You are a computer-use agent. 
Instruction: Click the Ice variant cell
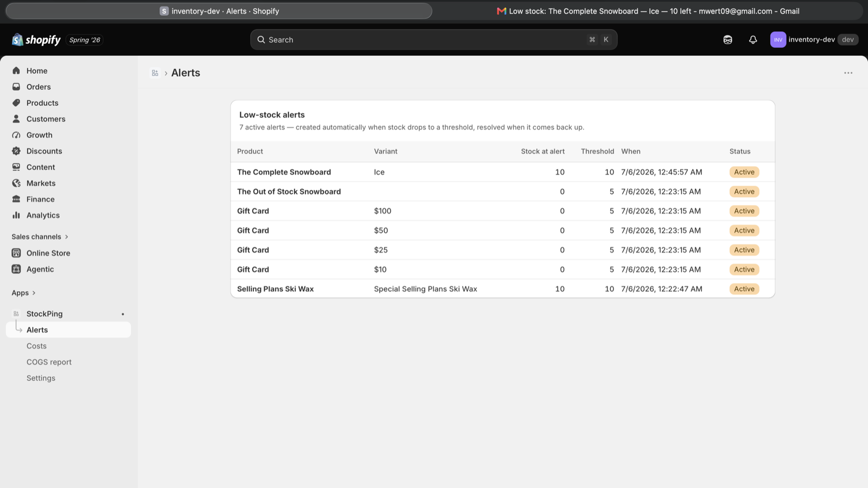(x=379, y=172)
